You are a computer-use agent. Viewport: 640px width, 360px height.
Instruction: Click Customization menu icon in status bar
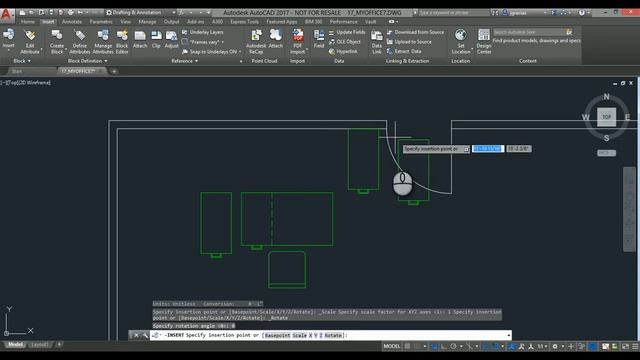[636, 347]
